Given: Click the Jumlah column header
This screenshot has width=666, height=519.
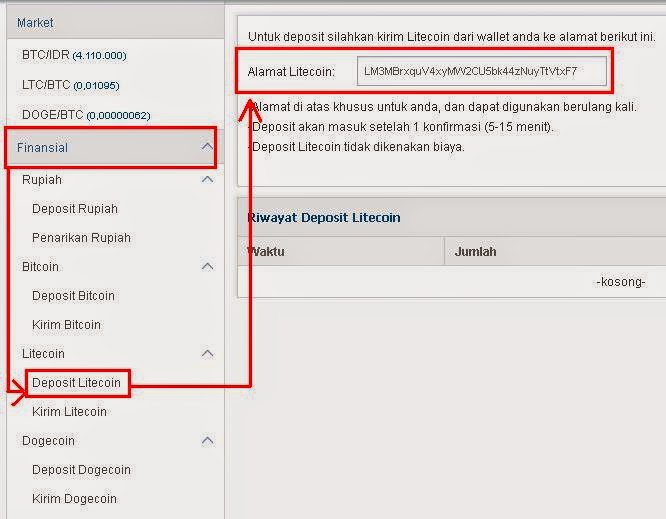Looking at the screenshot, I should pos(475,251).
